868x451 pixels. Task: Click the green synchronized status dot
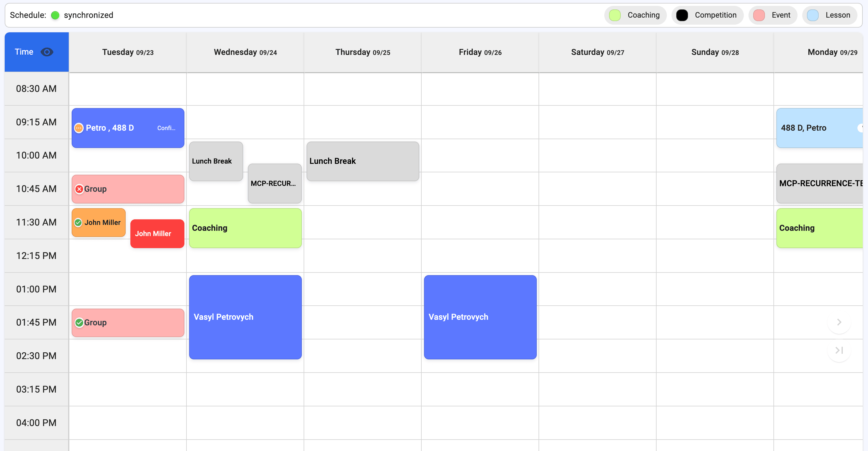55,15
